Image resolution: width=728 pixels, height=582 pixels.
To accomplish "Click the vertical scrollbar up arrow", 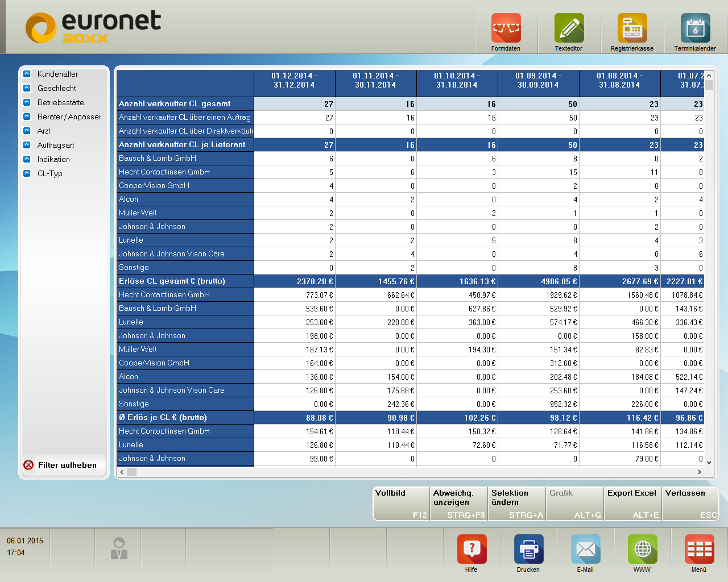I will click(x=709, y=75).
